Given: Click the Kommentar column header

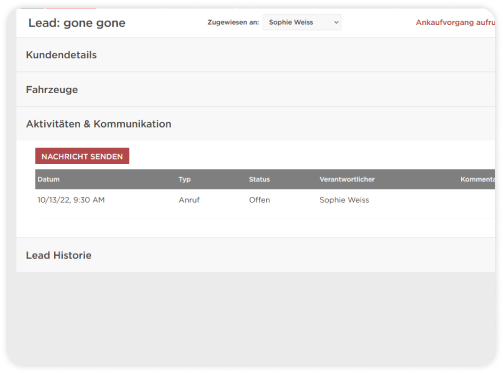Looking at the screenshot, I should 477,179.
